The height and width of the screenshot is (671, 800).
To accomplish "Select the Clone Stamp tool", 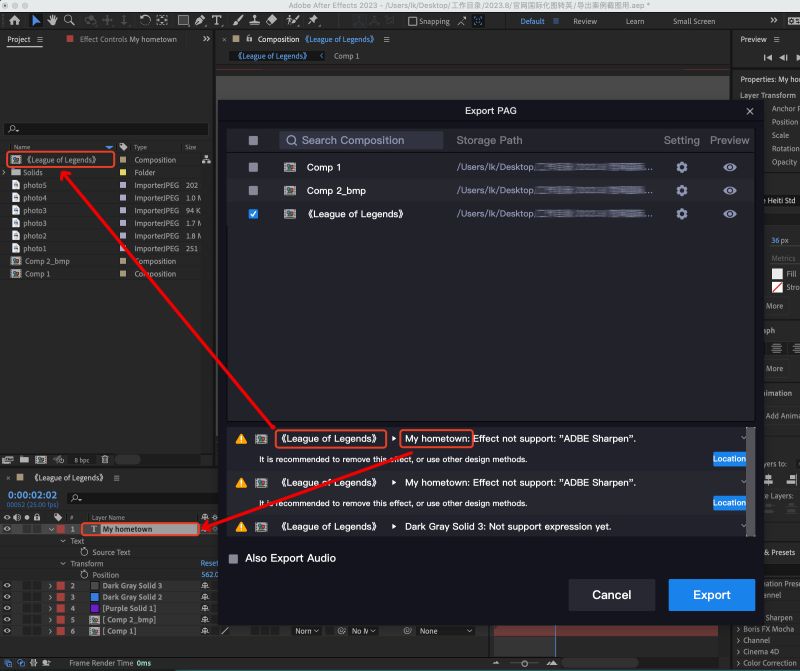I will (x=253, y=19).
